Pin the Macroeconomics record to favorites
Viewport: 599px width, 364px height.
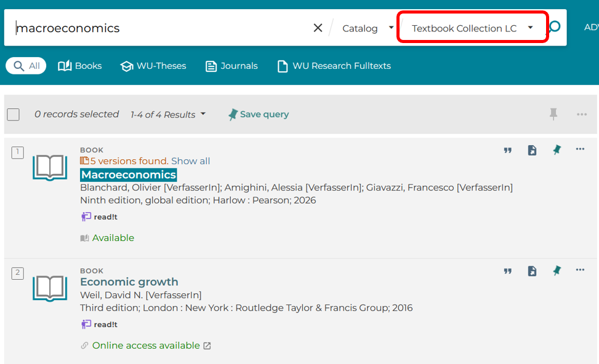point(557,150)
